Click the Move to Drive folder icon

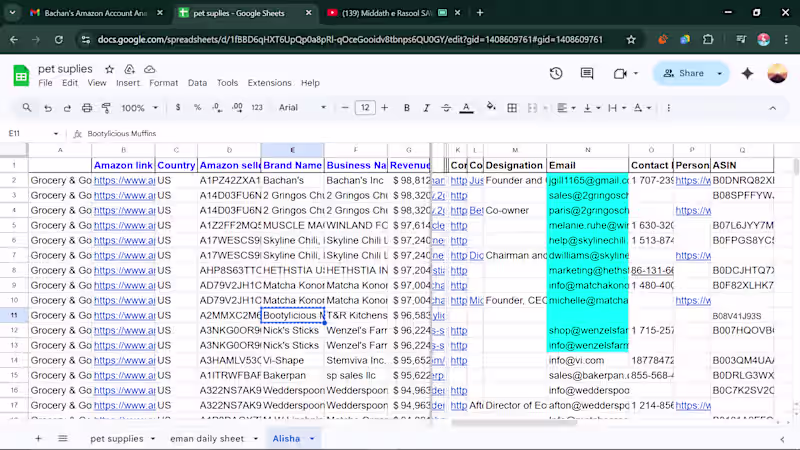click(x=130, y=69)
